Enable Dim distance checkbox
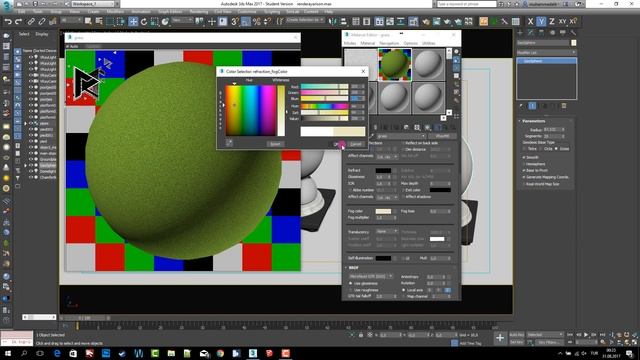This screenshot has width=640, height=360. (x=403, y=150)
